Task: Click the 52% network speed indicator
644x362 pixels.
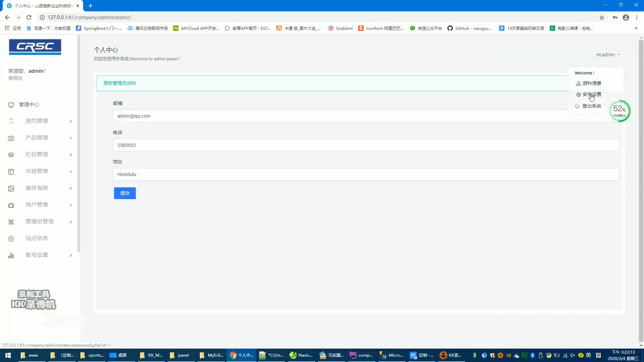Action: point(620,111)
